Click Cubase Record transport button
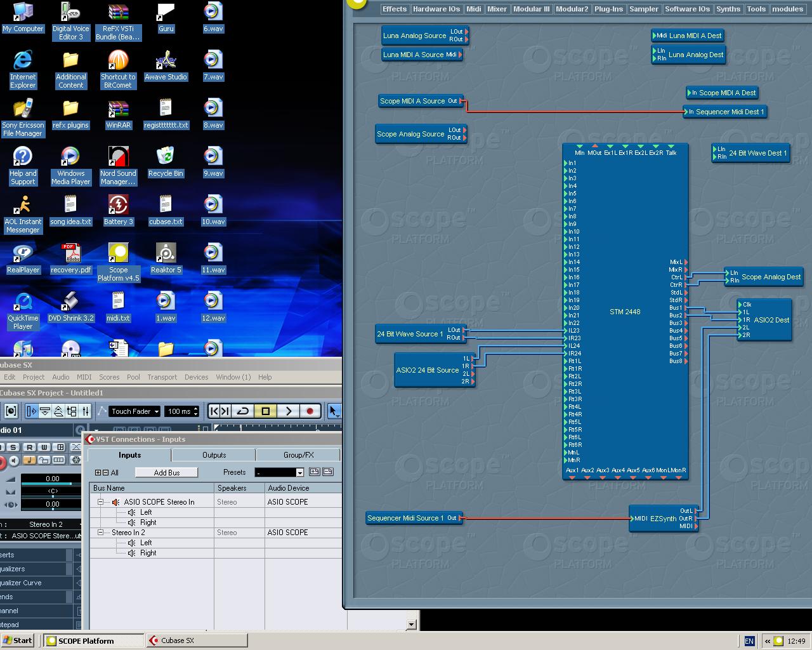Image resolution: width=812 pixels, height=650 pixels. point(310,411)
